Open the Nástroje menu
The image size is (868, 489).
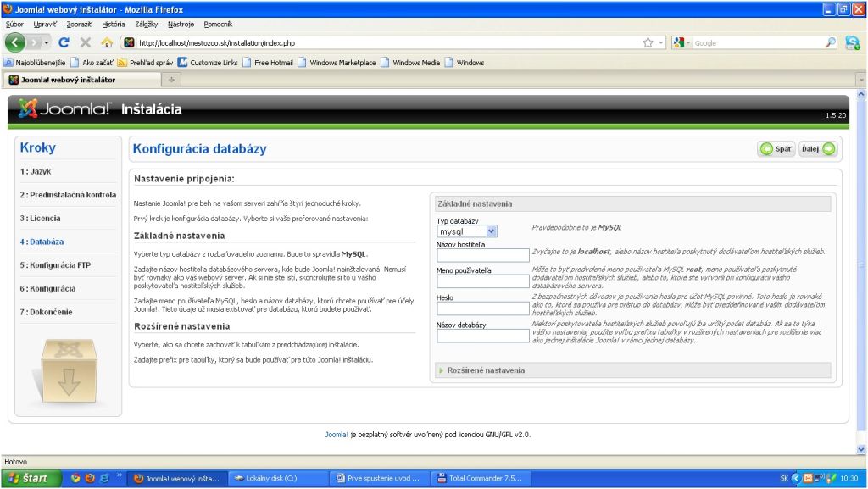coord(181,25)
